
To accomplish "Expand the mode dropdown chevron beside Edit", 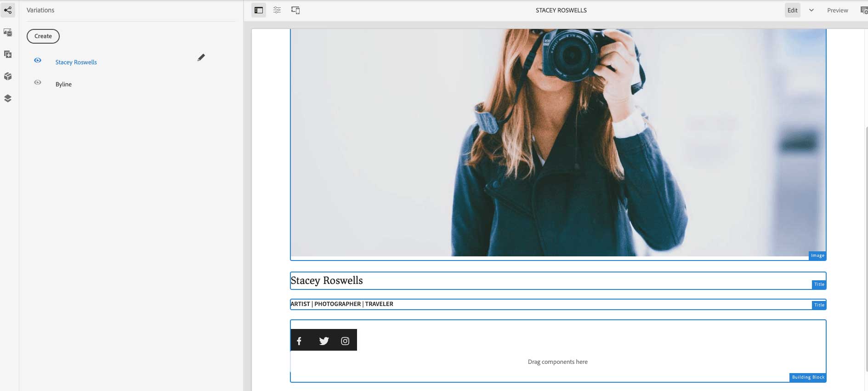I will click(811, 10).
